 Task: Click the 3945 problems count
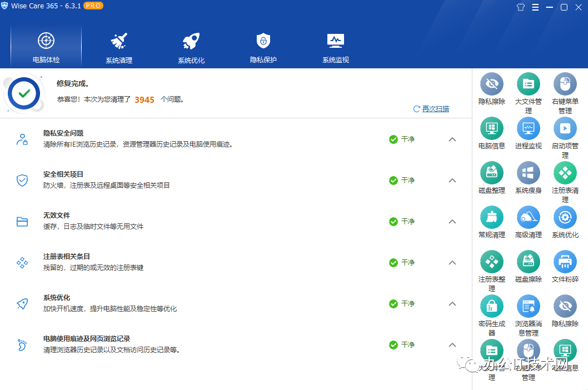[x=144, y=100]
